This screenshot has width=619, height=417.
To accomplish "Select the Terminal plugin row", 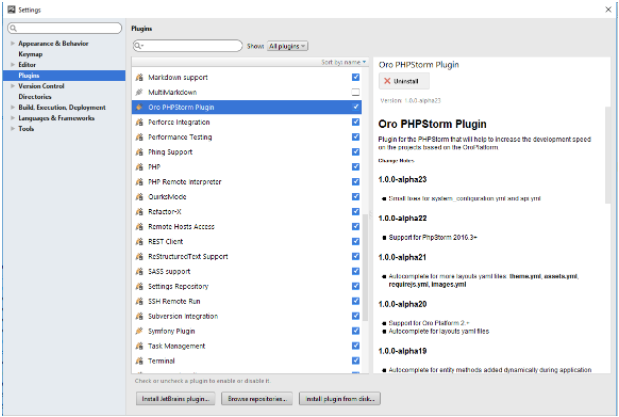I will [x=246, y=361].
